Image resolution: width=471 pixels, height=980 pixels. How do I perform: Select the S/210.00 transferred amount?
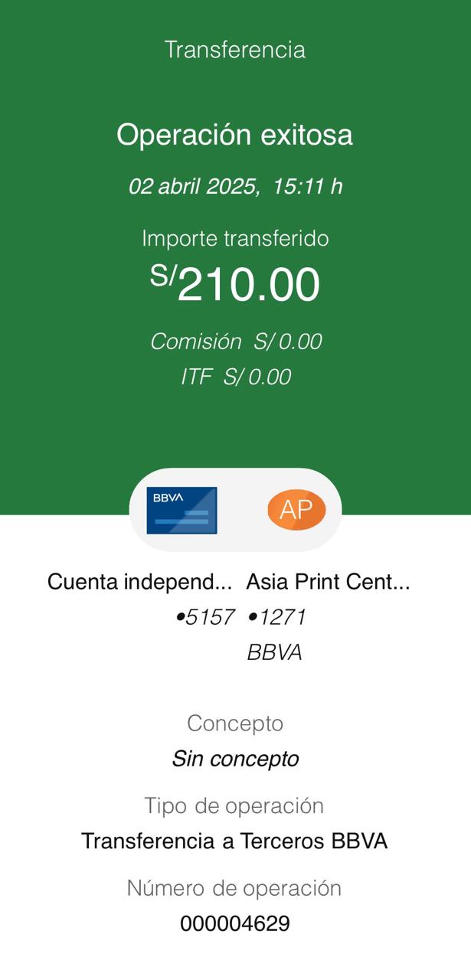[235, 285]
